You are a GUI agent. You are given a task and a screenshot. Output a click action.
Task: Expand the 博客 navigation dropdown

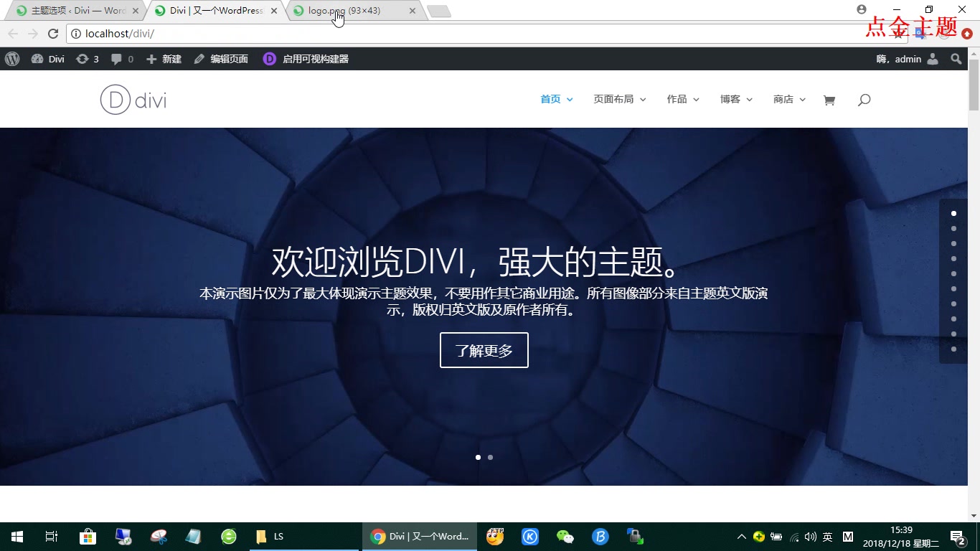(x=736, y=99)
